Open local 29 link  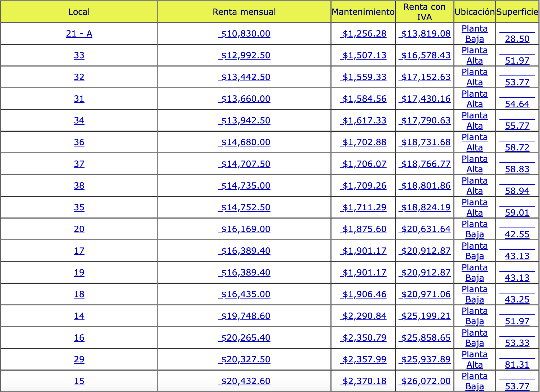[79, 359]
